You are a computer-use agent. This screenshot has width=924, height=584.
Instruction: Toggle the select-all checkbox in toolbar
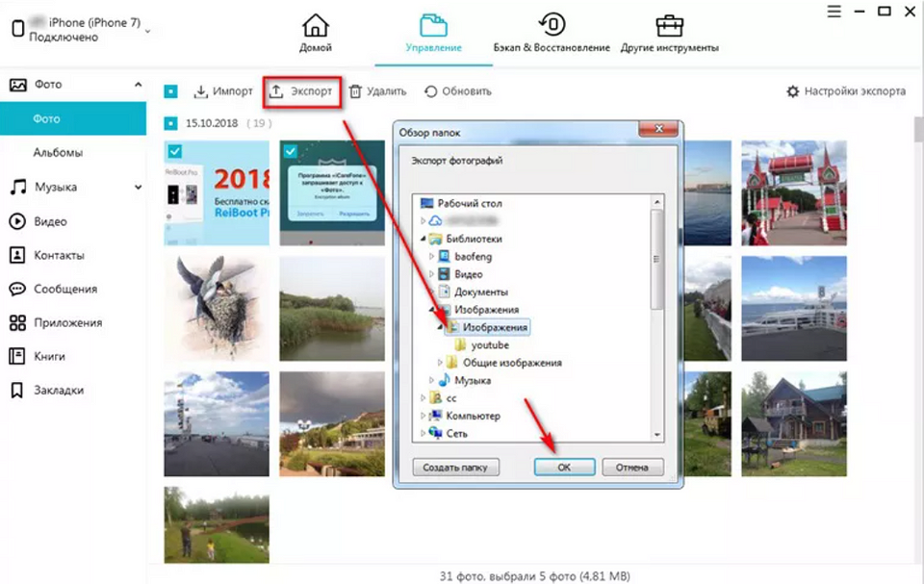[x=171, y=91]
